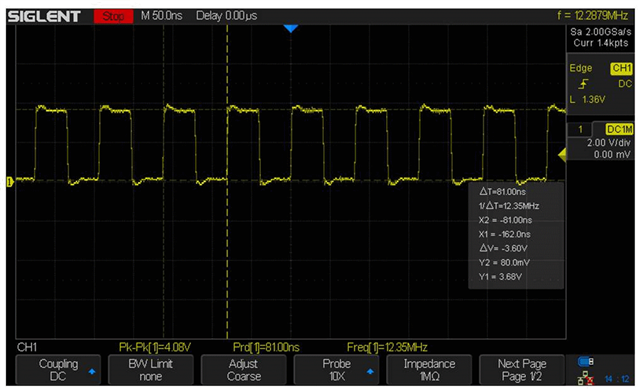Click the USB status icon
The image size is (639, 390).
[586, 361]
